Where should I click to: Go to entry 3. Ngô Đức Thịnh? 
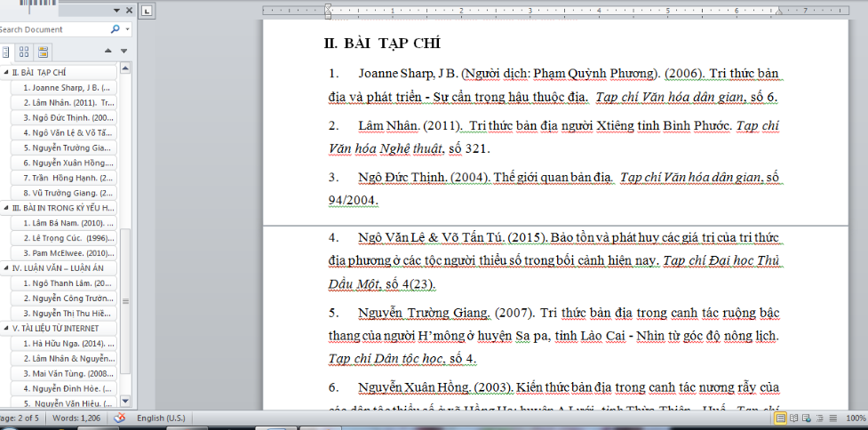point(64,117)
